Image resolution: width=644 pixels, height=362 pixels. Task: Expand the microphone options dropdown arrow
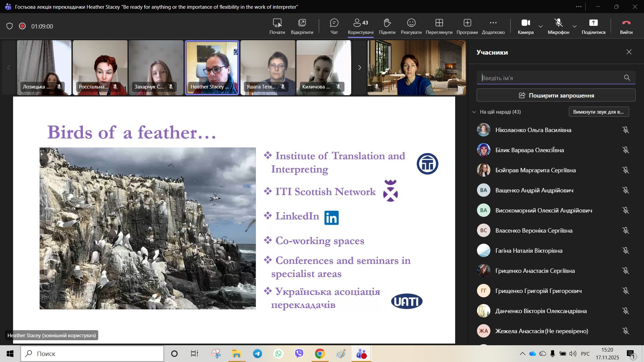tap(575, 26)
